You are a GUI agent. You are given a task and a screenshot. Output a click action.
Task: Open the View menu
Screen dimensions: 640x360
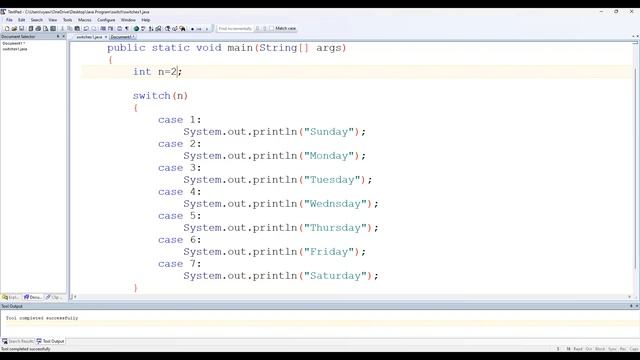click(53, 20)
